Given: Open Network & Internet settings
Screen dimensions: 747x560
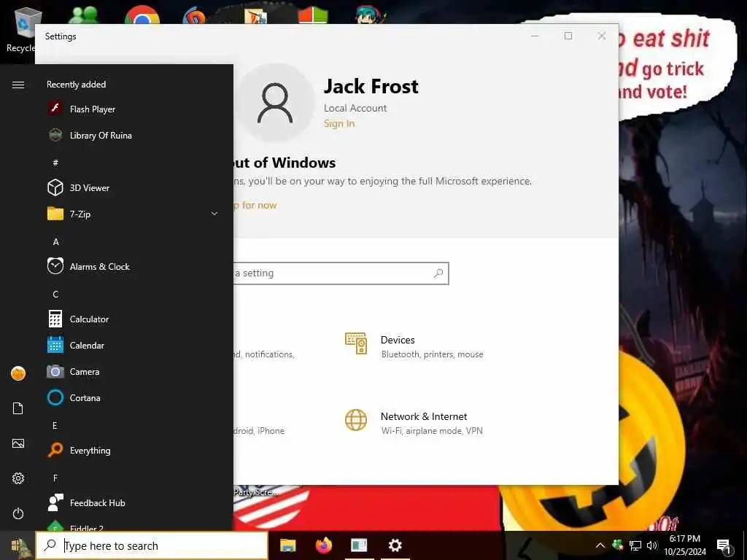Looking at the screenshot, I should 414,422.
